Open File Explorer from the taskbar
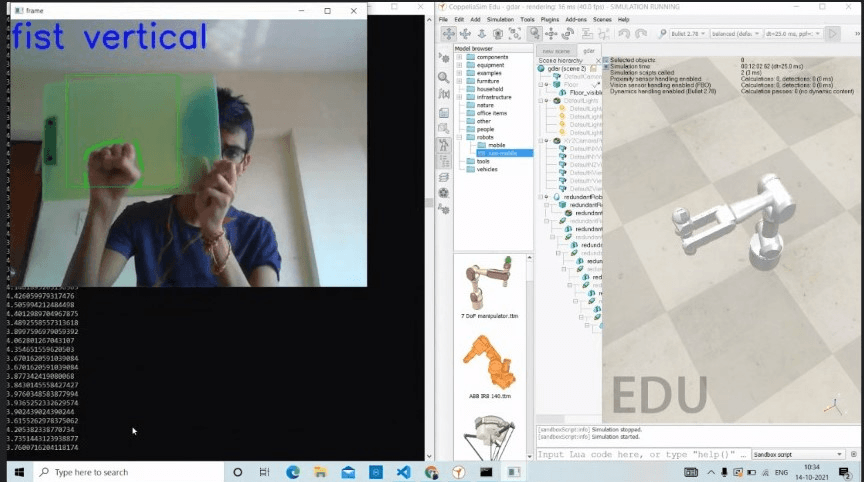 pyautogui.click(x=320, y=472)
